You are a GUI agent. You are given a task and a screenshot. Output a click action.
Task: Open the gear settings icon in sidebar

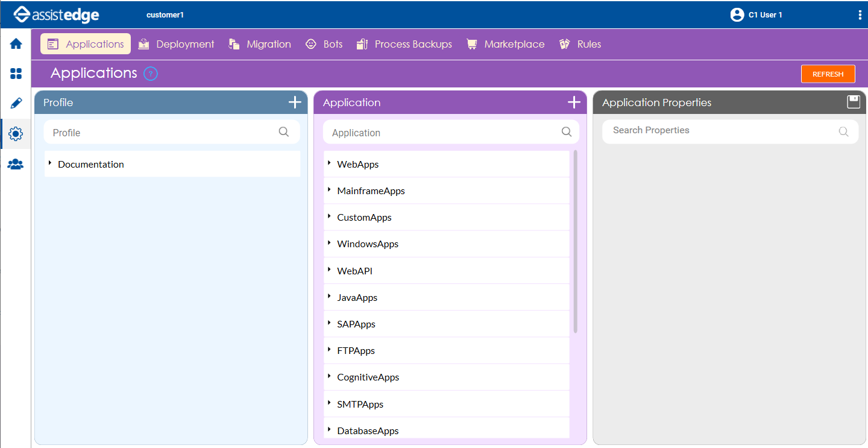16,134
